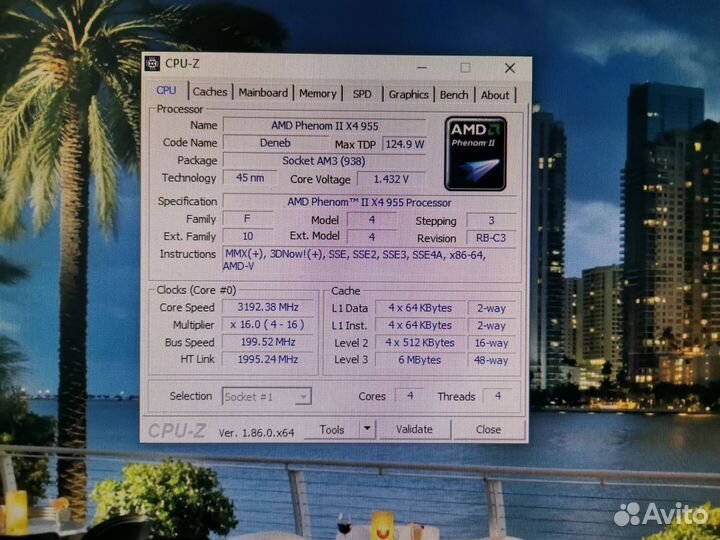
Task: Open the Tools dropdown arrow
Action: 367,429
